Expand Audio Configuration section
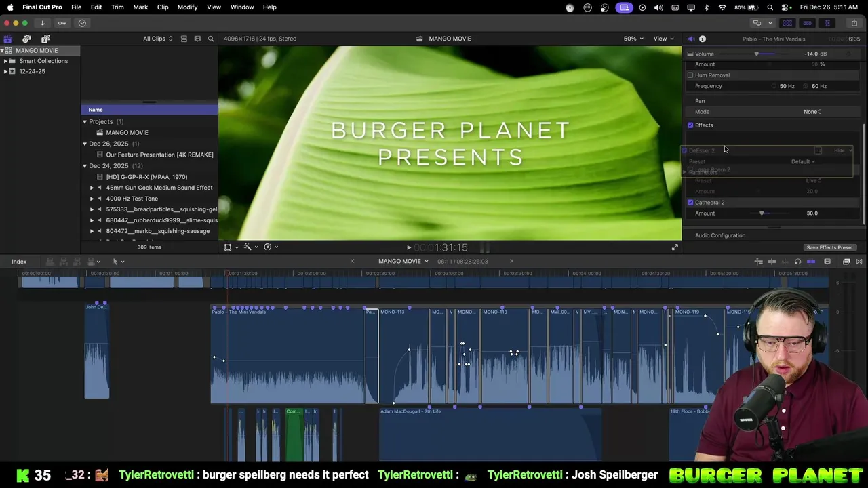Viewport: 868px width, 488px height. [x=720, y=236]
